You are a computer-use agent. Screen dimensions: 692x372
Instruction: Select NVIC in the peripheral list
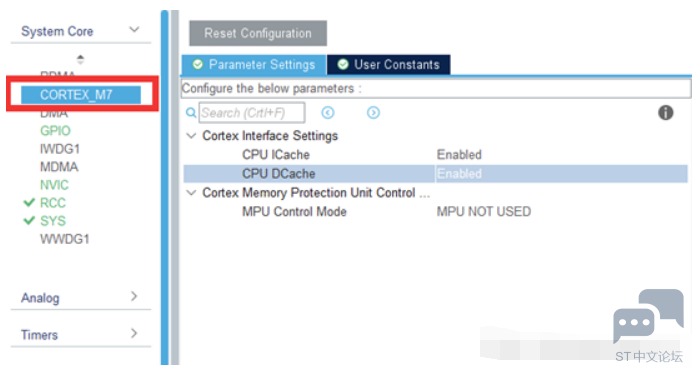point(54,185)
